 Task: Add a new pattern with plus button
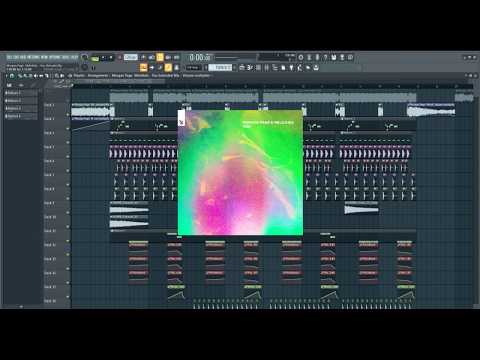pos(235,67)
